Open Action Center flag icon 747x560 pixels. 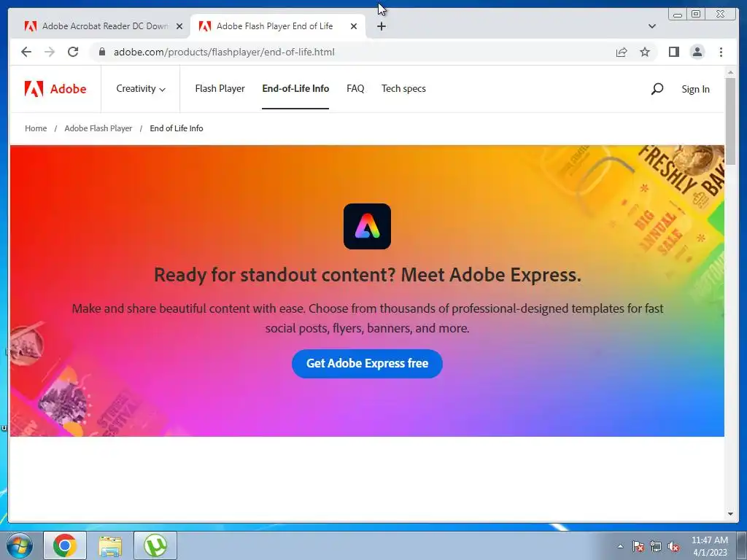638,547
